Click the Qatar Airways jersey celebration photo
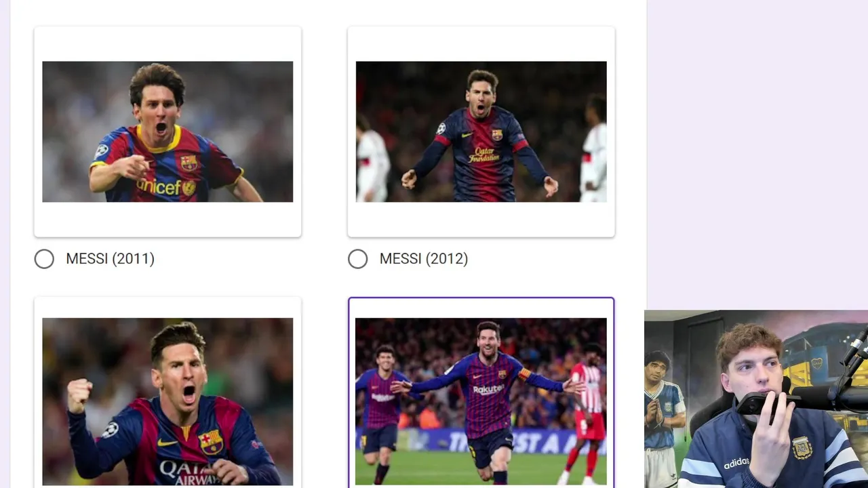Image resolution: width=868 pixels, height=488 pixels. pyautogui.click(x=167, y=402)
